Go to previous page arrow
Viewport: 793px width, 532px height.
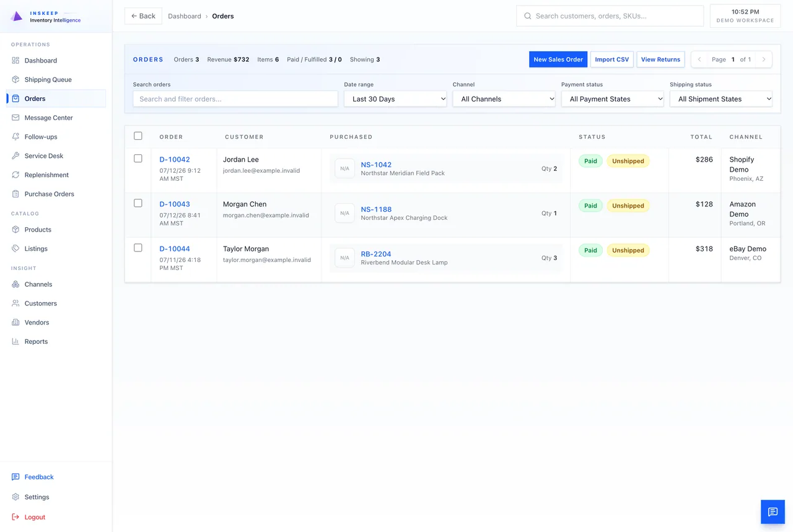699,59
